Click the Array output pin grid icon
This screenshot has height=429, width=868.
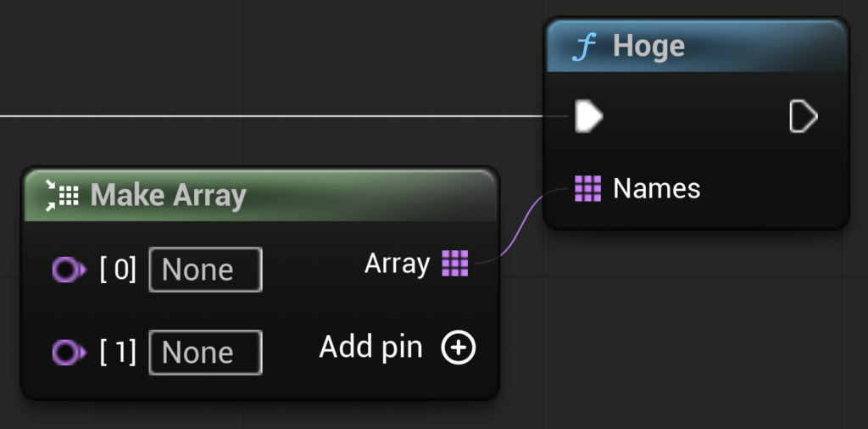tap(455, 263)
